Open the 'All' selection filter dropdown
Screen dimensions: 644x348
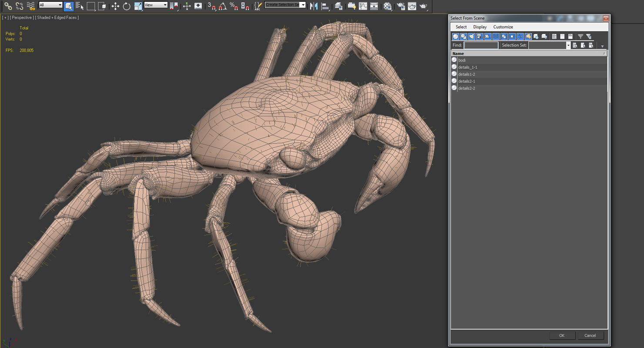click(x=50, y=5)
